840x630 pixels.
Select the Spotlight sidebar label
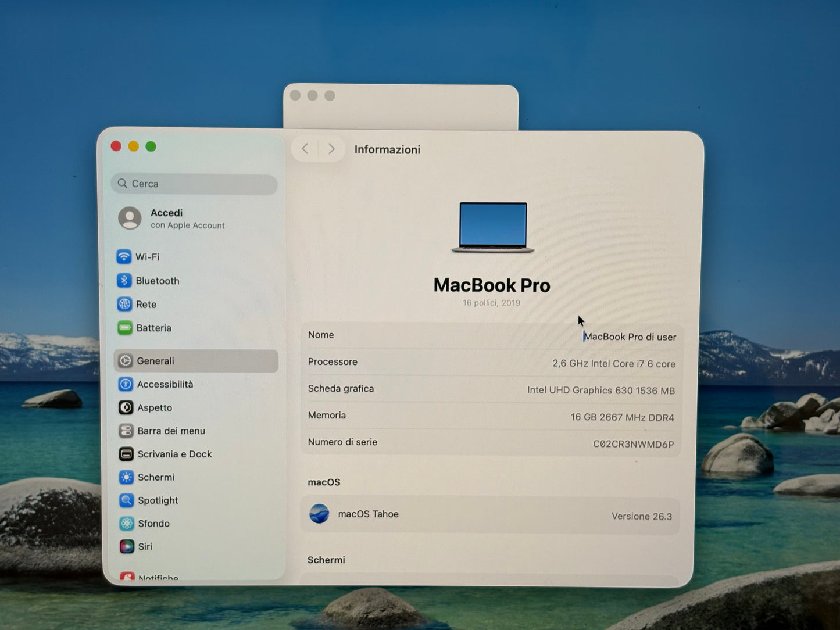(158, 500)
